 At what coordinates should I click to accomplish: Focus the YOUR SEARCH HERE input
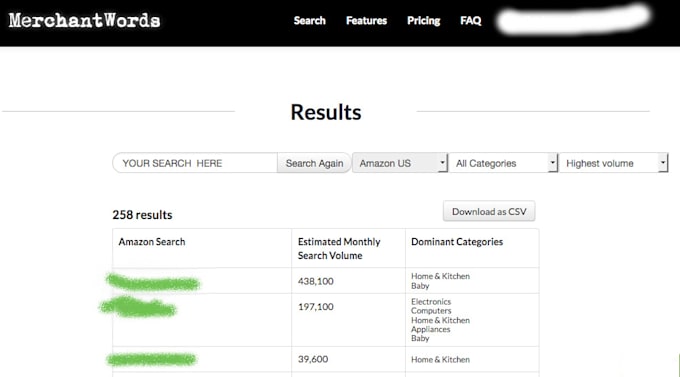tap(195, 163)
